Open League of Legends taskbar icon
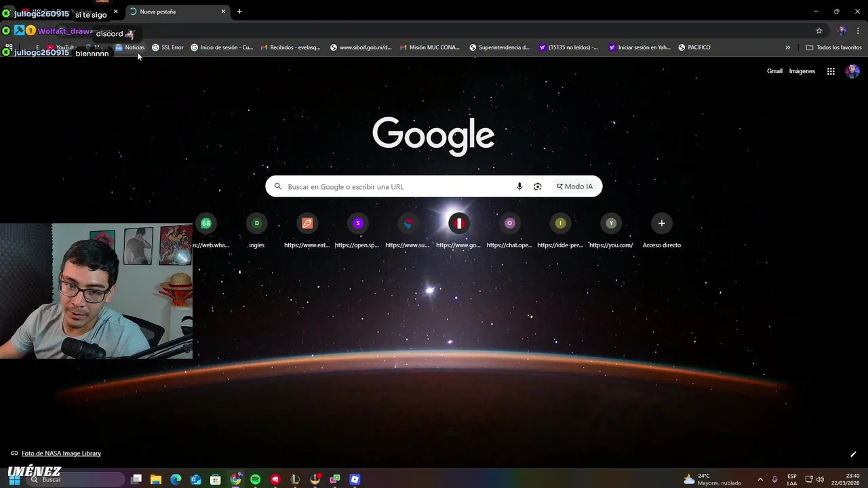Viewport: 868px width, 488px height. (295, 479)
